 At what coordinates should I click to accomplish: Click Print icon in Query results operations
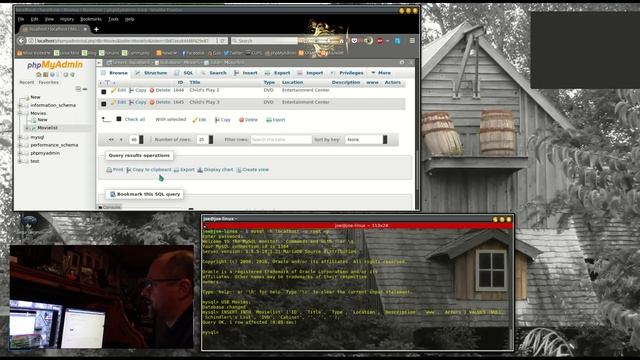(x=109, y=170)
